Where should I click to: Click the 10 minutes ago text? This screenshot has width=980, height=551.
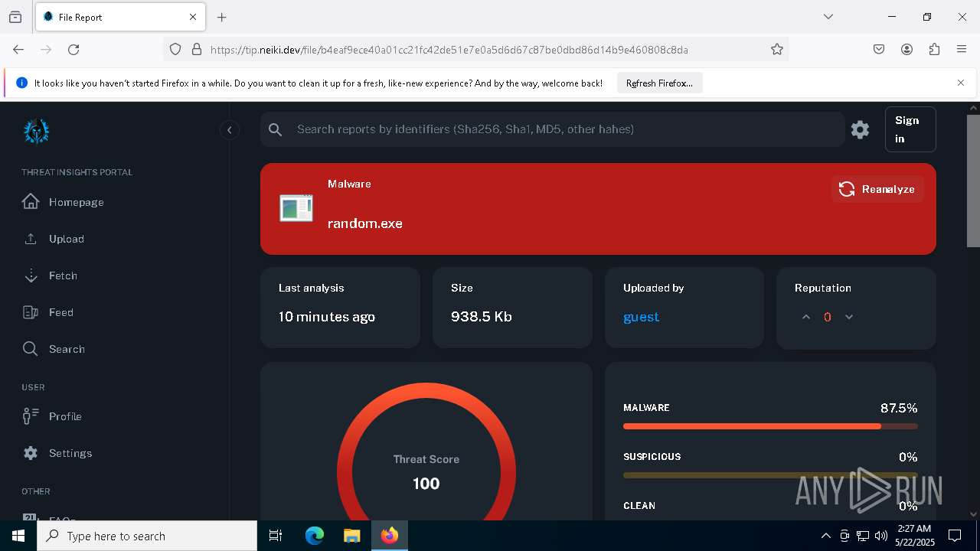(x=327, y=317)
